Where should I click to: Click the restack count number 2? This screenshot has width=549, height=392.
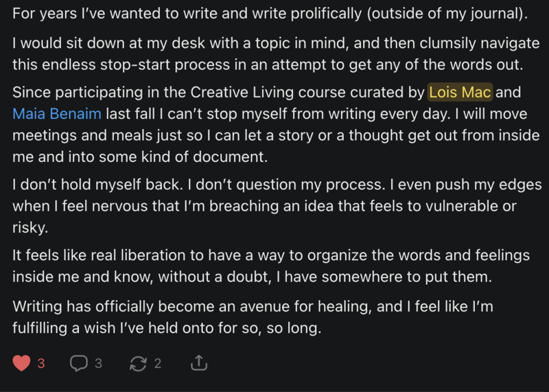[158, 363]
